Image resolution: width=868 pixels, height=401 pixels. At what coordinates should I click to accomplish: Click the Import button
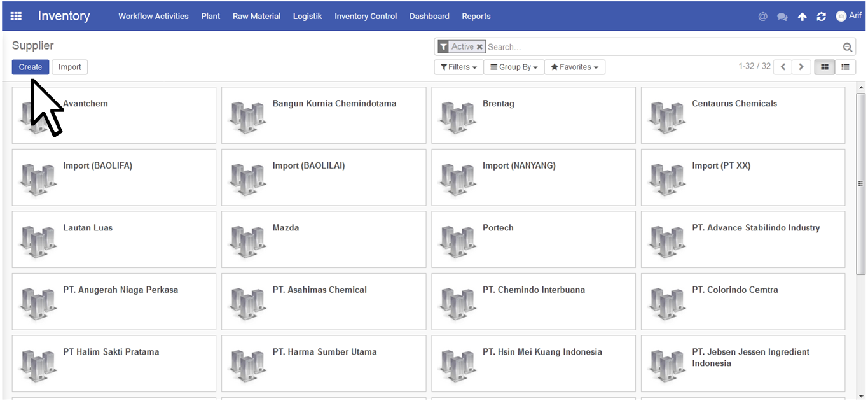(x=70, y=67)
